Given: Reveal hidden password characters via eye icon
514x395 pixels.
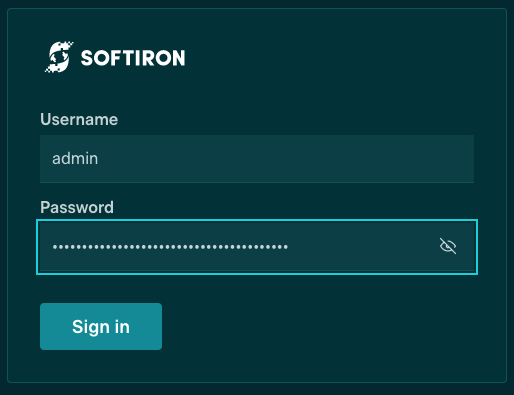Looking at the screenshot, I should pyautogui.click(x=448, y=246).
